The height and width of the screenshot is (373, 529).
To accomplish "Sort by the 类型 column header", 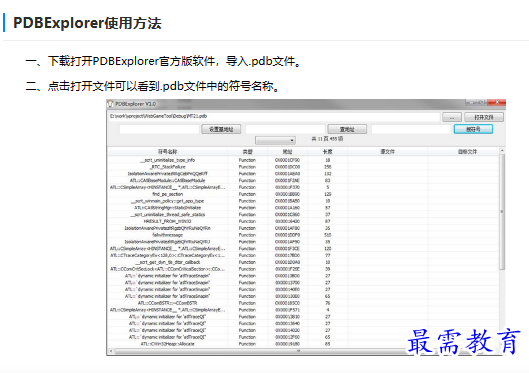I will click(x=247, y=152).
